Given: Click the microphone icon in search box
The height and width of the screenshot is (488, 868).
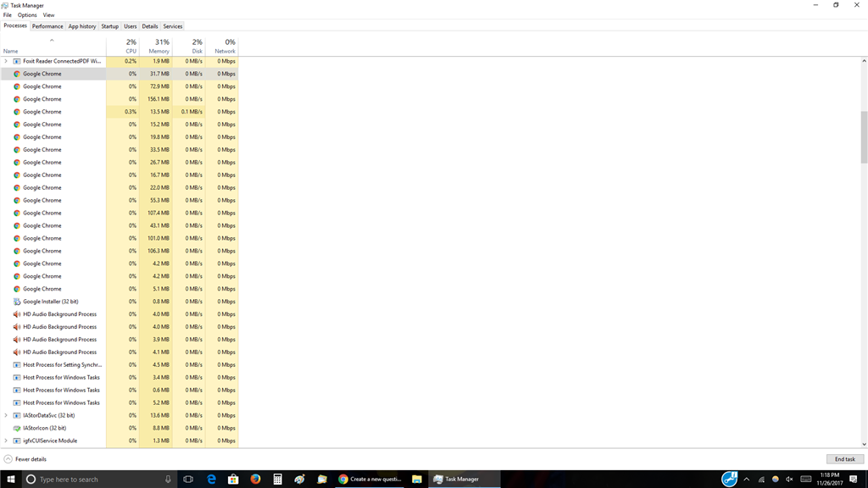Looking at the screenshot, I should (169, 480).
